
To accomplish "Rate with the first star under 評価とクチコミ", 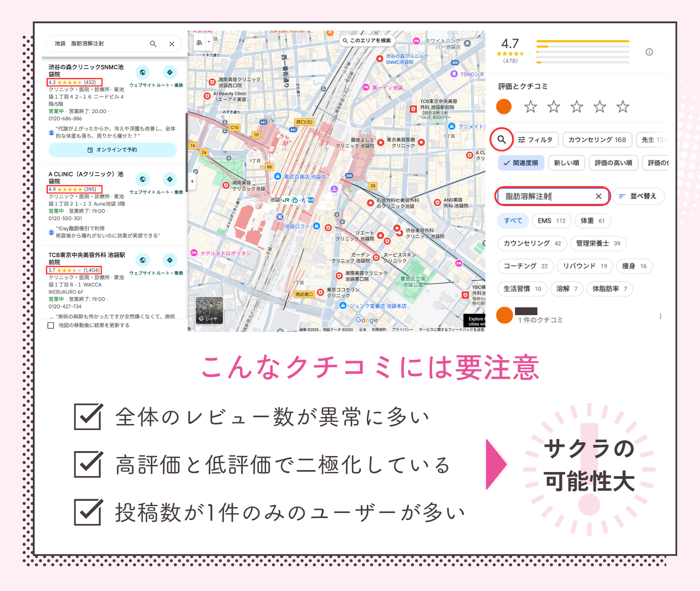I will coord(530,107).
